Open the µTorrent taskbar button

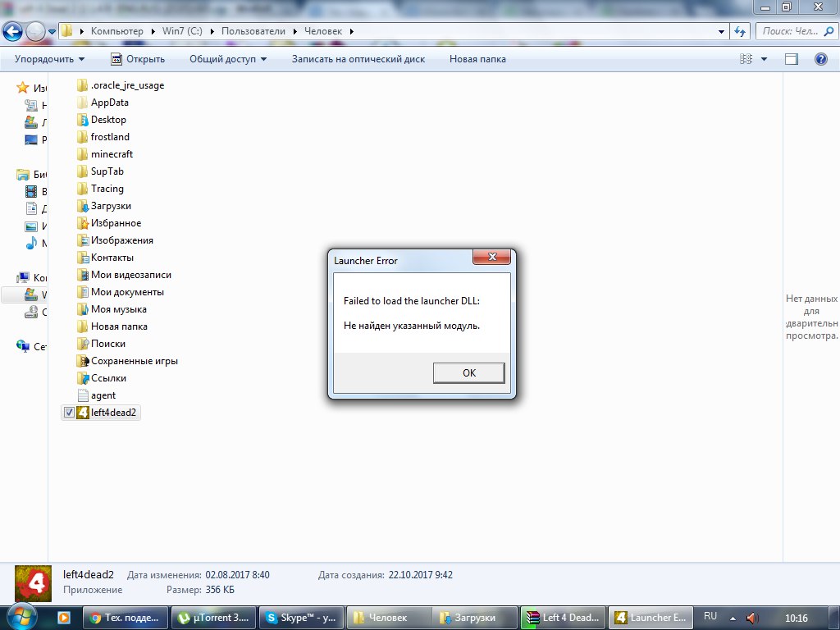pyautogui.click(x=213, y=618)
